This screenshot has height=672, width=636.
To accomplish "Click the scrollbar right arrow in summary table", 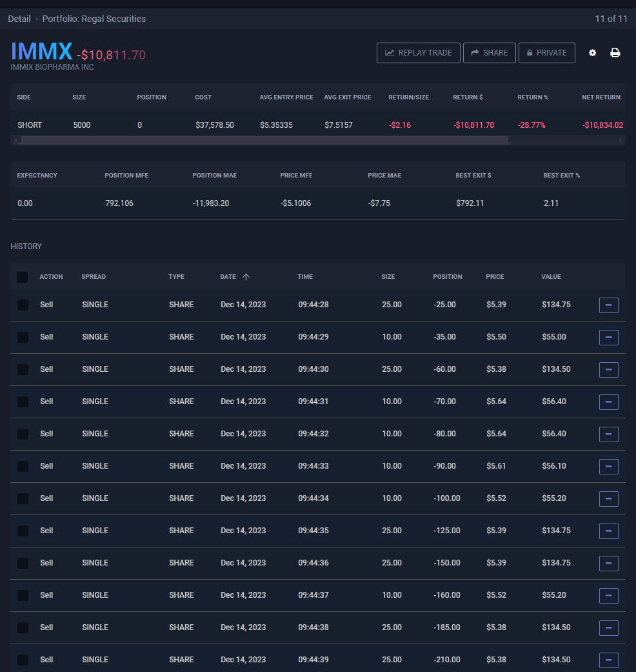I will pyautogui.click(x=621, y=141).
